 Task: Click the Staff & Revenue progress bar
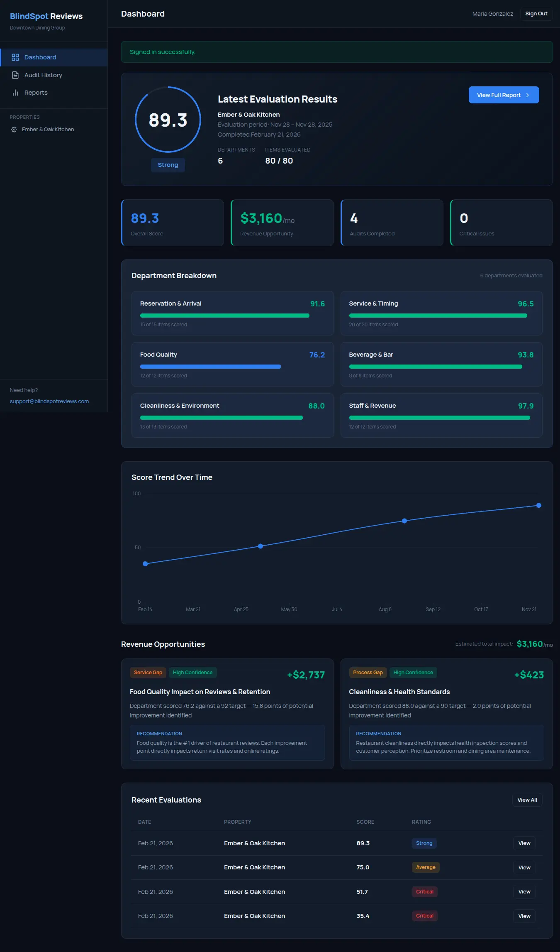pyautogui.click(x=440, y=418)
